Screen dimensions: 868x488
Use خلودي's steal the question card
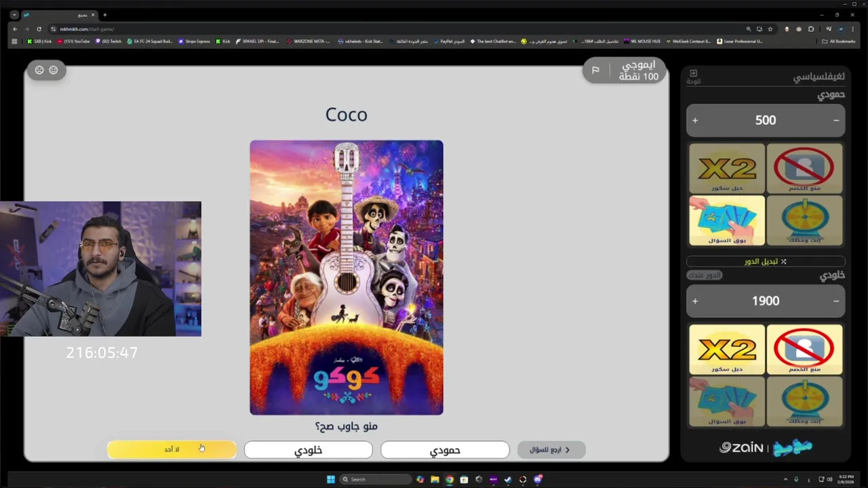point(727,401)
